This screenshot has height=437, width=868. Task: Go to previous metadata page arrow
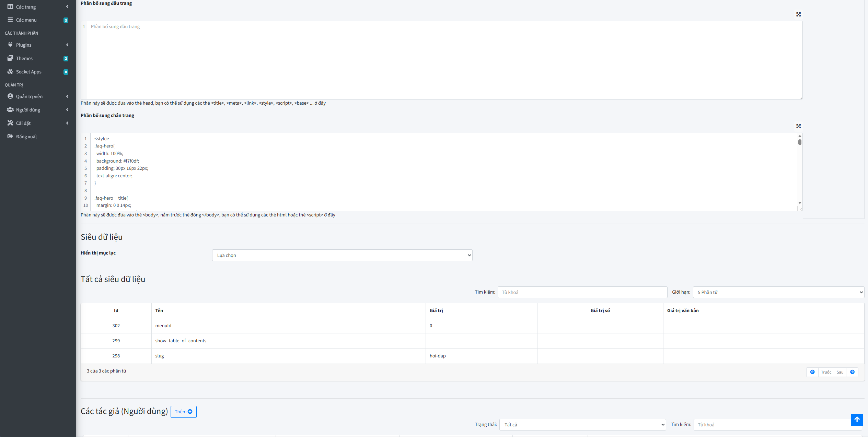click(x=812, y=372)
